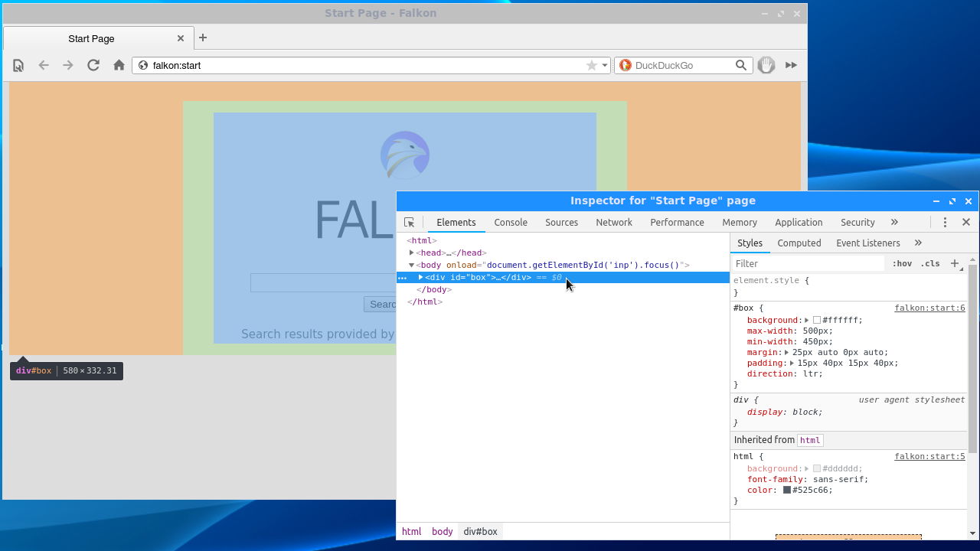Reload the page with the Reload icon

[93, 66]
